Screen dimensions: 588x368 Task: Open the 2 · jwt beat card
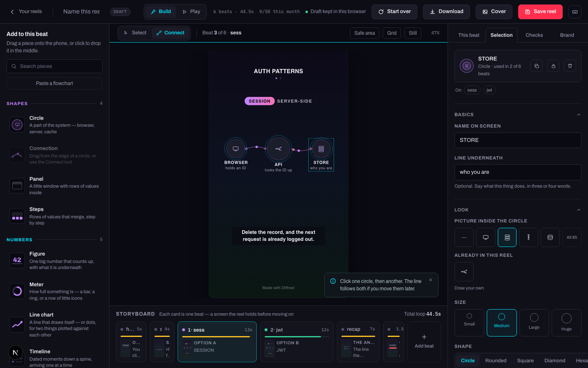coord(297,342)
